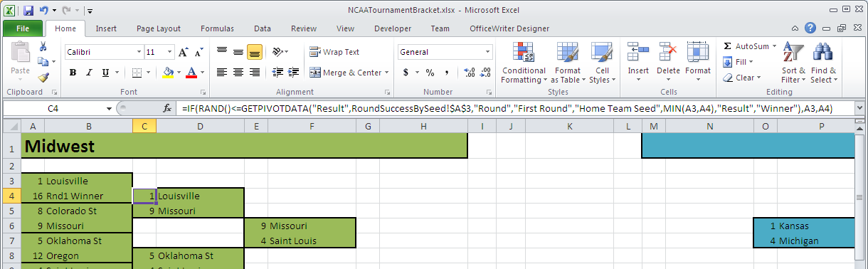The height and width of the screenshot is (269, 868).
Task: Click Merge & Center button
Action: pos(346,72)
